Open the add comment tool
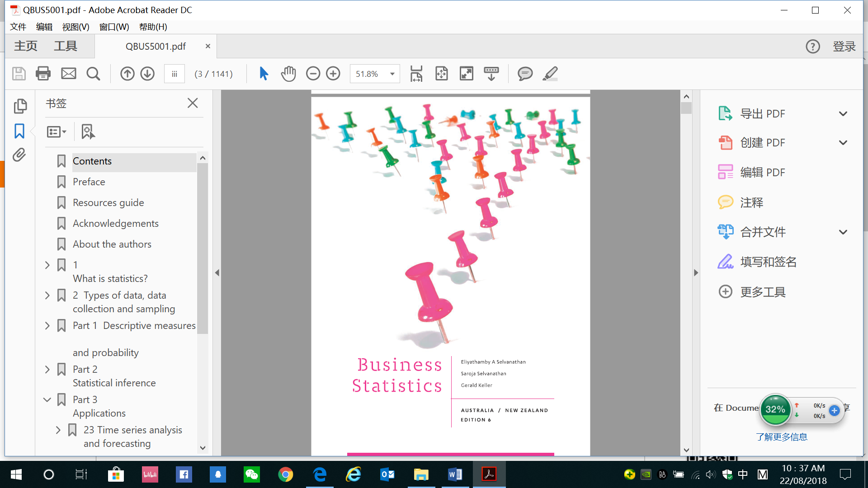 click(525, 73)
